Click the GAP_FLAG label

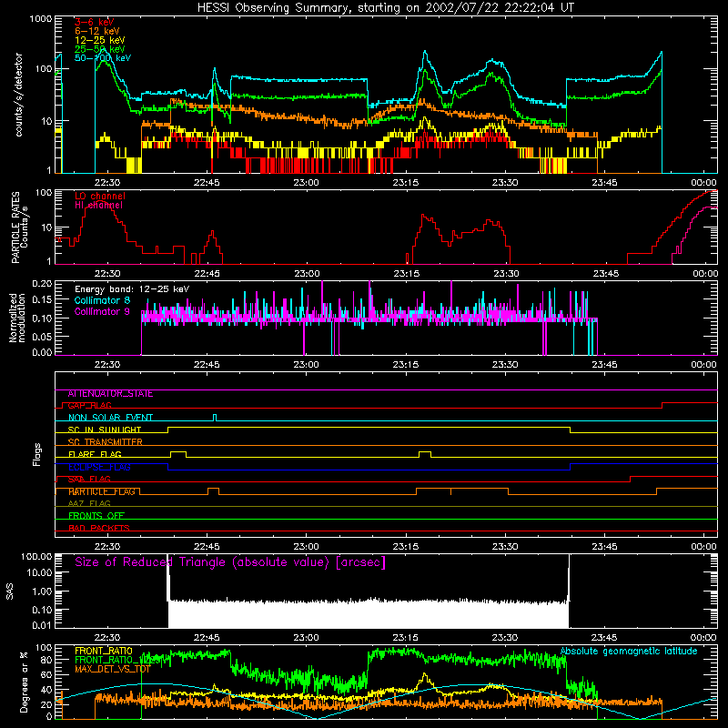point(89,406)
